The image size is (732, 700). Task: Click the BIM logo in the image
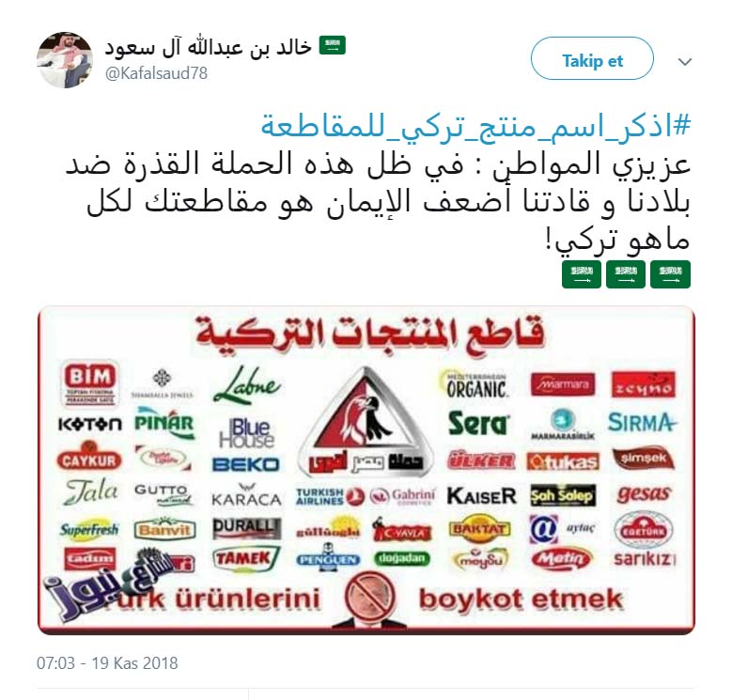89,382
